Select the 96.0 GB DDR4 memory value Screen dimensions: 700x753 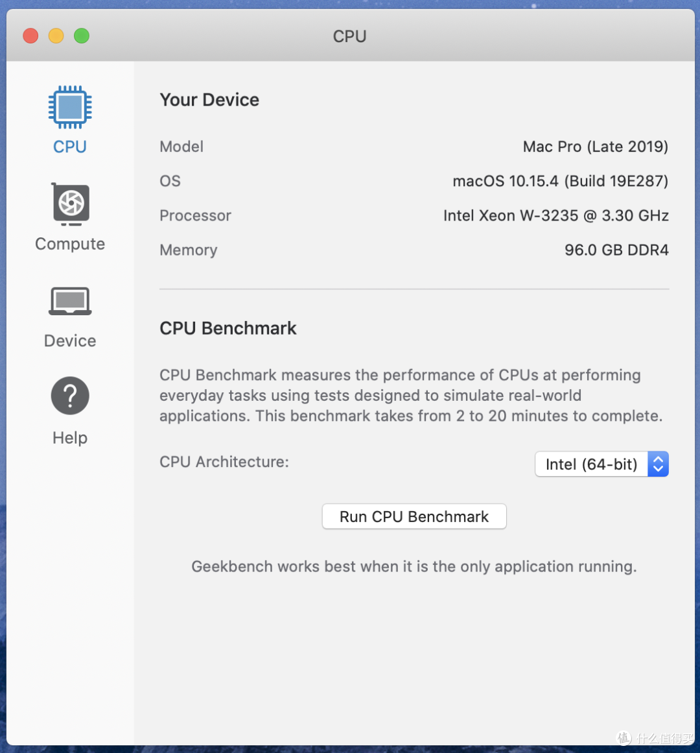(616, 250)
